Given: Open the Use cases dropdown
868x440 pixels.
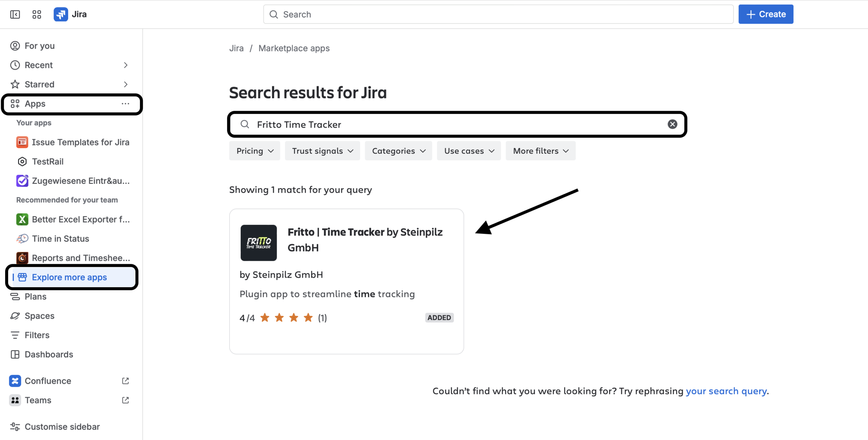Looking at the screenshot, I should coord(469,151).
